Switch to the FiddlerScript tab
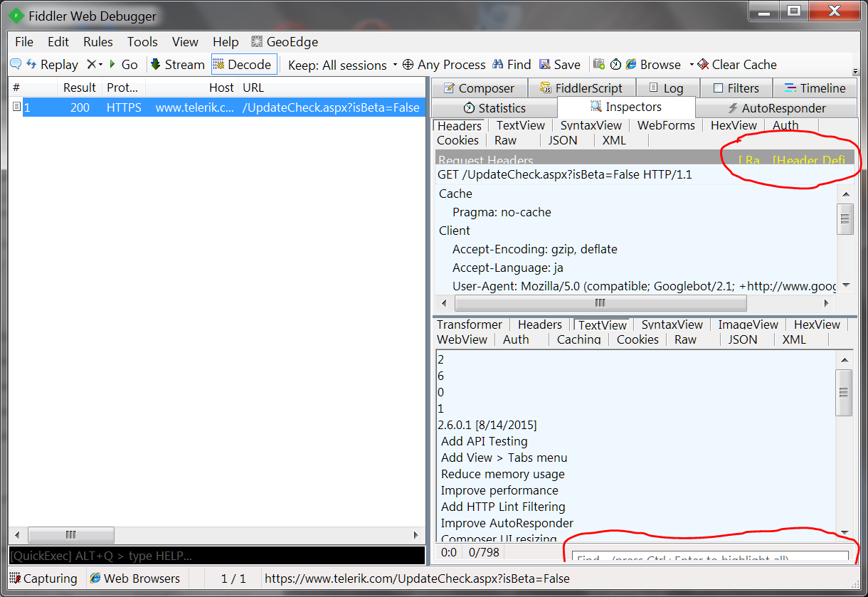868x597 pixels. pos(581,88)
